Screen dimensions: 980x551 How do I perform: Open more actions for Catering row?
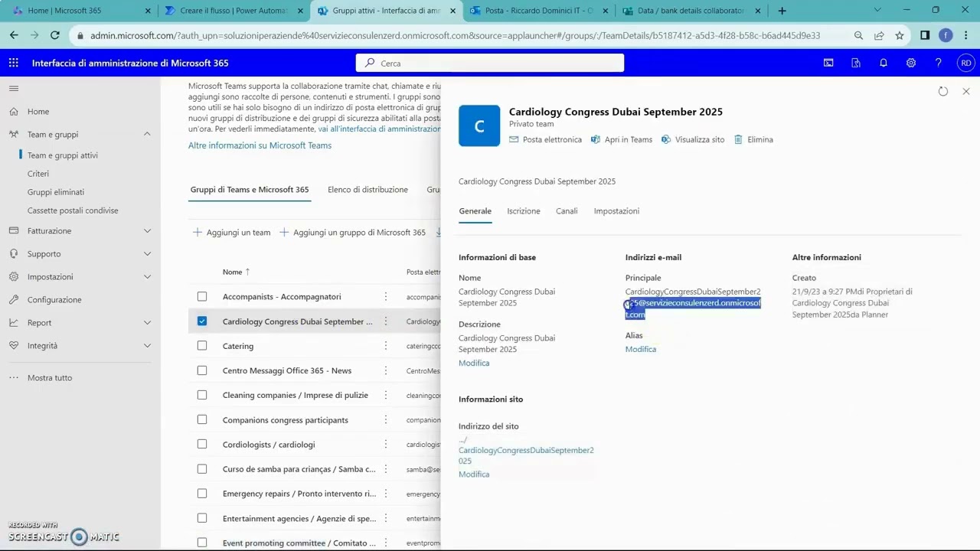coord(386,346)
